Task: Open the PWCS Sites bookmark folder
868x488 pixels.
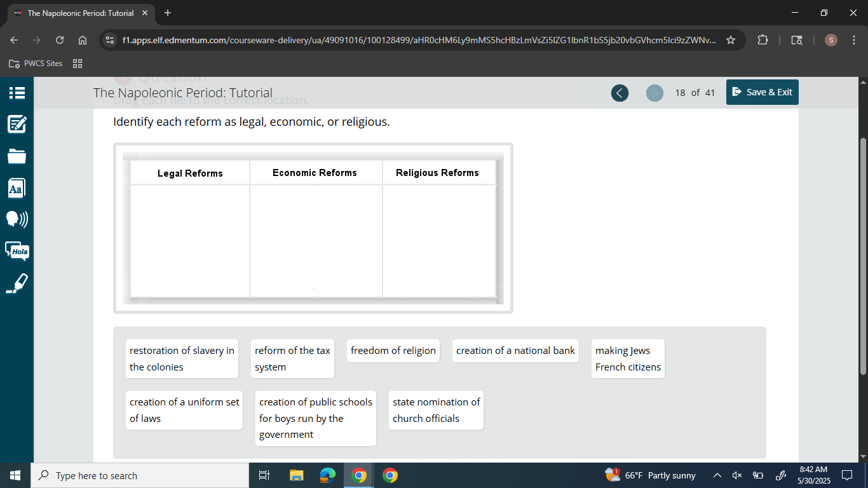Action: pyautogui.click(x=36, y=64)
